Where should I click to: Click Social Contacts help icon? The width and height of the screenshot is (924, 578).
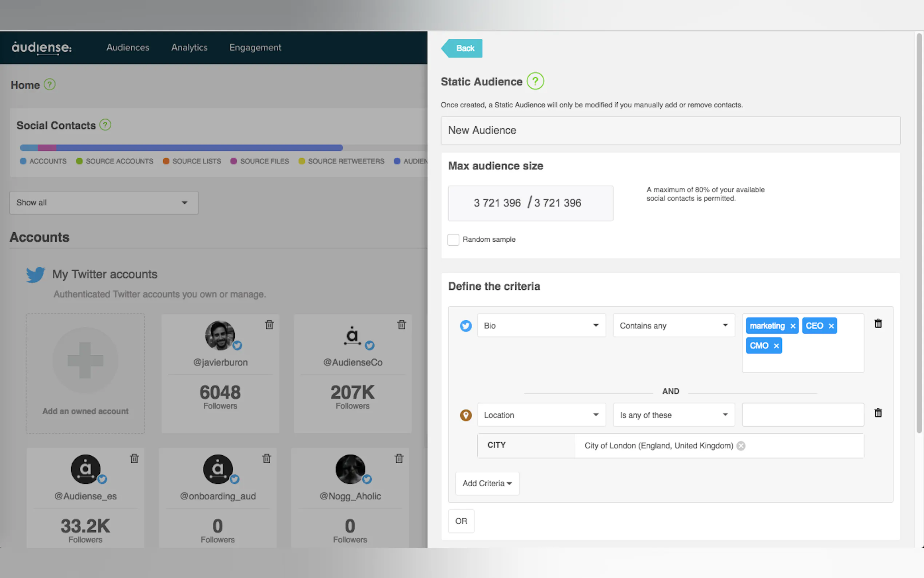[x=105, y=125]
